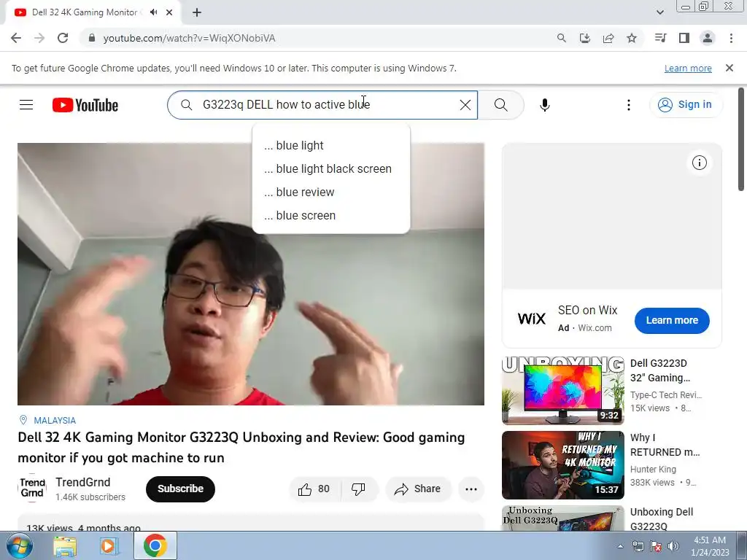Viewport: 747px width, 560px height.
Task: Open Windows Media Player from taskbar
Action: 109,545
